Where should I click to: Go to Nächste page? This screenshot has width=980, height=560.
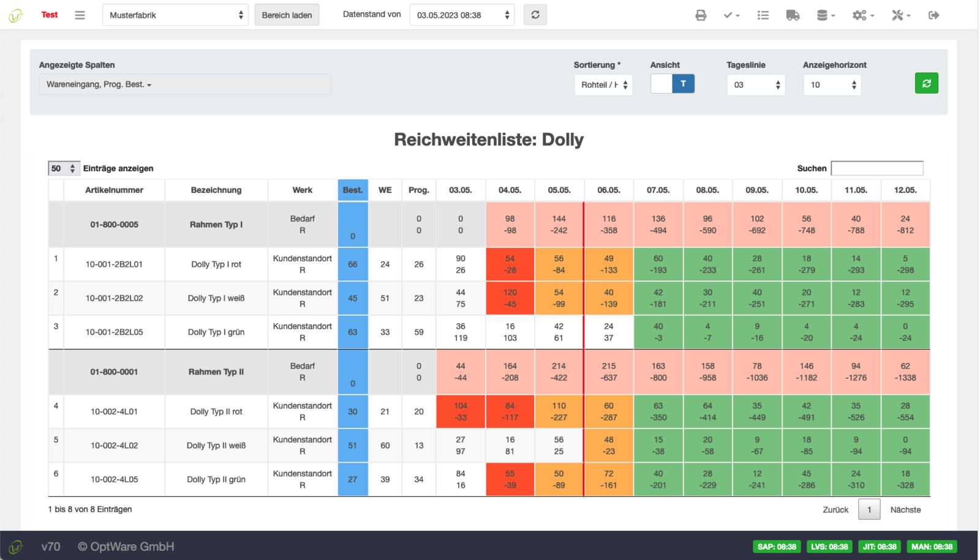905,509
